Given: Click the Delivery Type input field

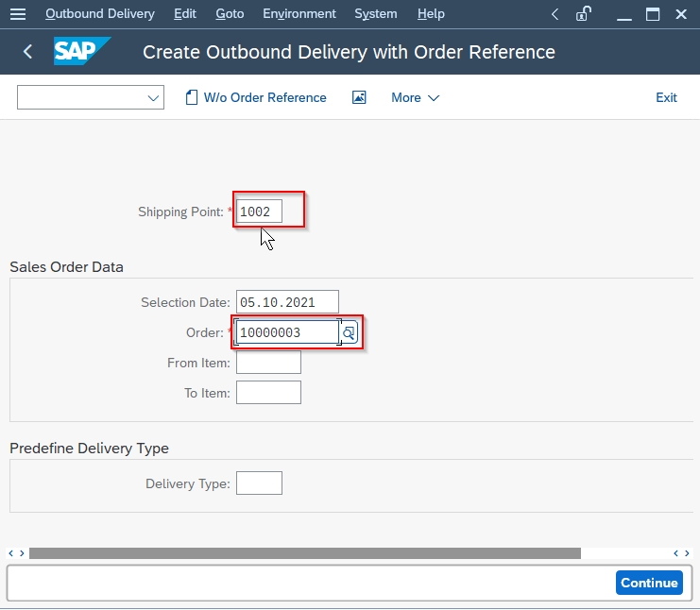Looking at the screenshot, I should point(259,483).
